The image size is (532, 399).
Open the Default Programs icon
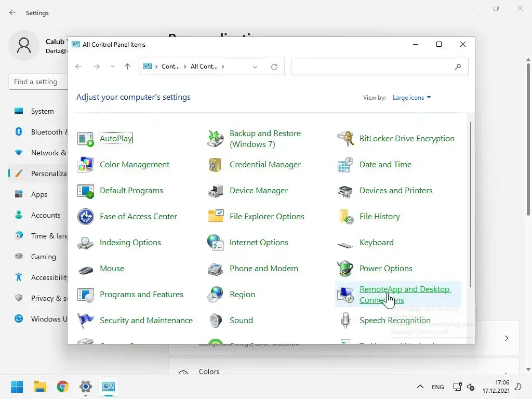[86, 191]
